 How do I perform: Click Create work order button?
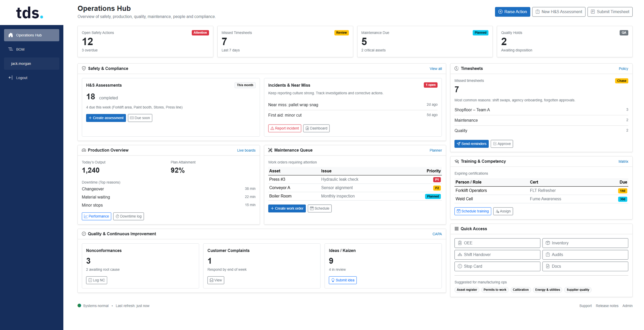(287, 208)
